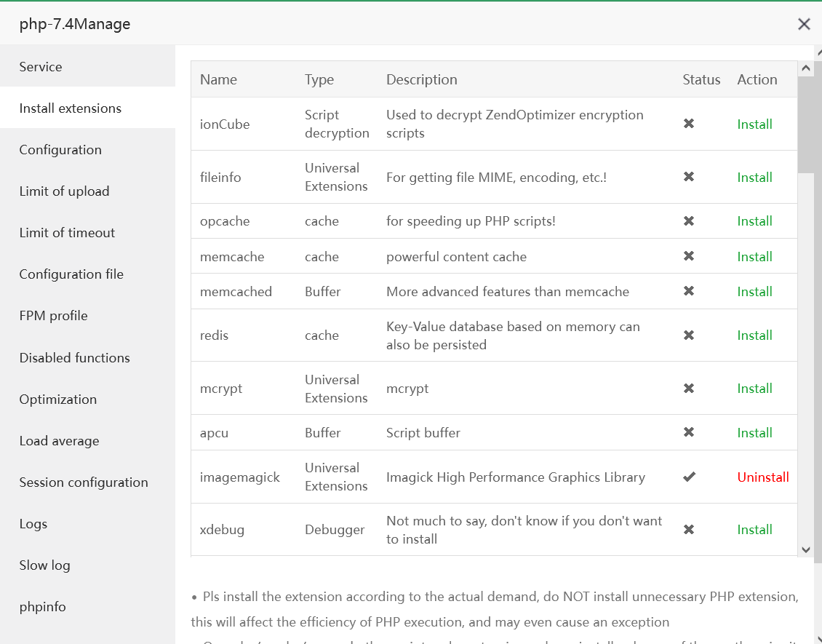This screenshot has width=822, height=644.
Task: Open the Disabled functions section
Action: point(74,358)
